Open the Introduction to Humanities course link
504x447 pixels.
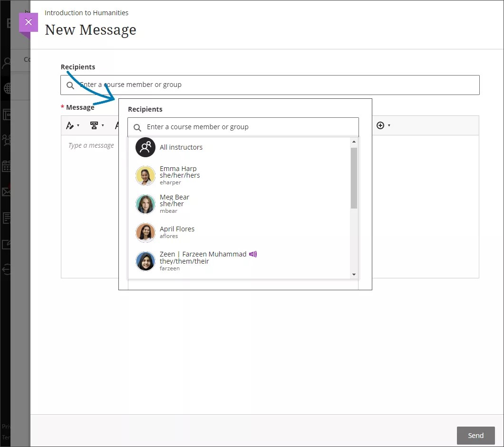tap(86, 13)
